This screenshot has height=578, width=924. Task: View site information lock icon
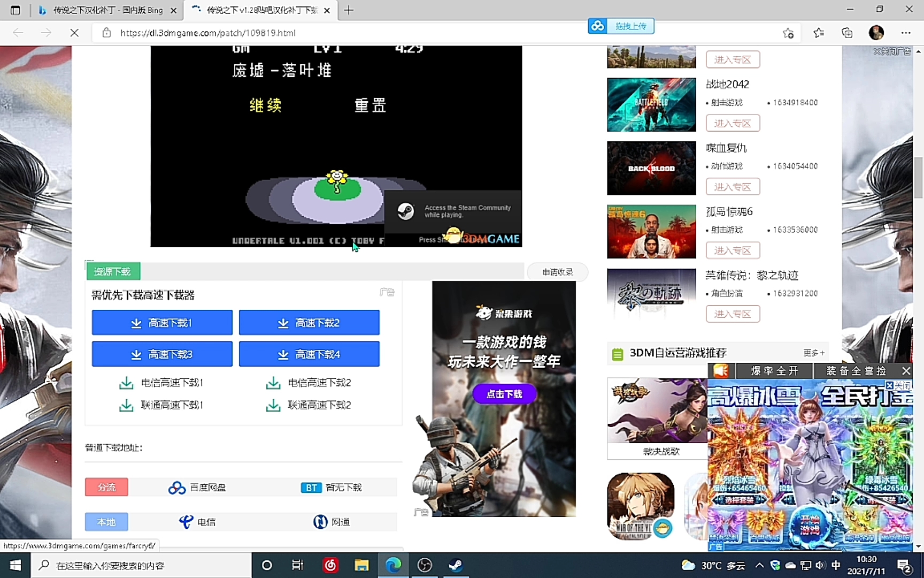coord(106,33)
